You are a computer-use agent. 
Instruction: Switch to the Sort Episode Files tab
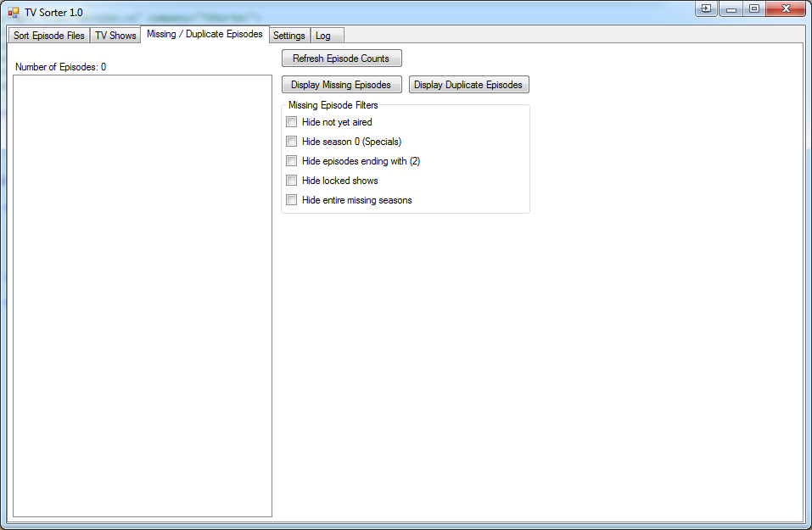click(48, 35)
